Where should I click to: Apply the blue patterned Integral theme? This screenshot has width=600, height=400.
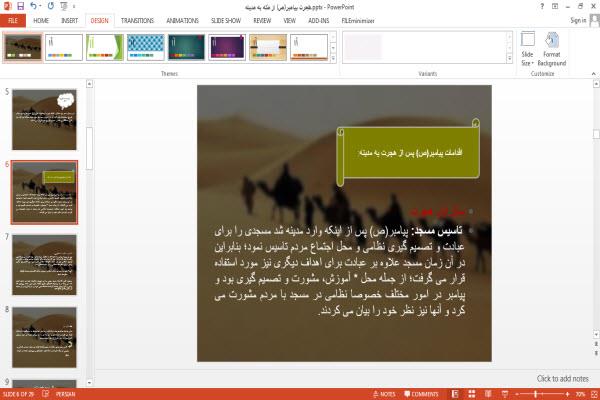[145, 47]
